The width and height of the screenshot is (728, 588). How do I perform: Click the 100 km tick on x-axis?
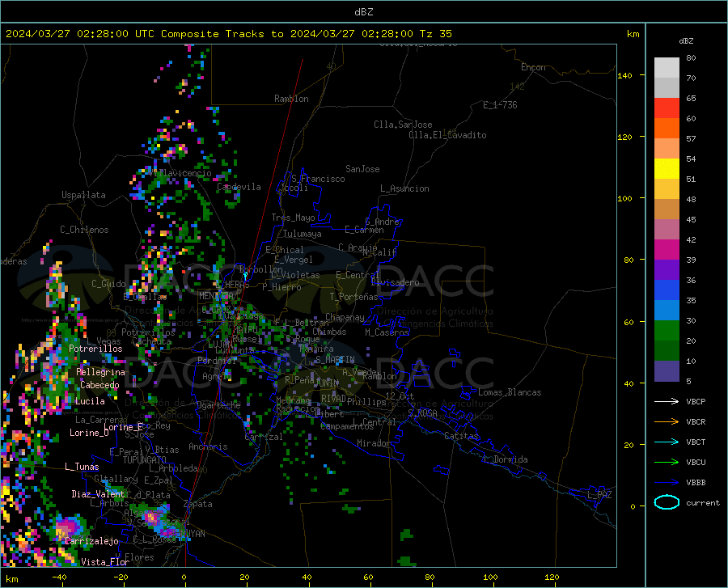(x=490, y=577)
